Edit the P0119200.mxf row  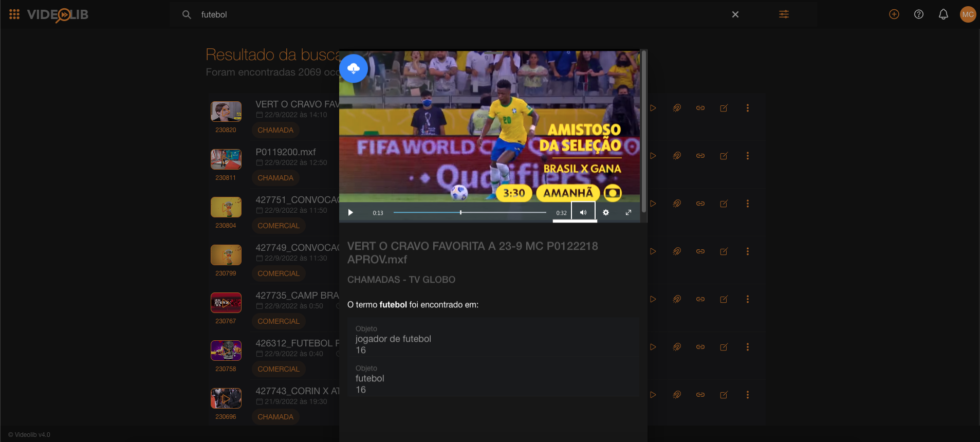click(724, 156)
